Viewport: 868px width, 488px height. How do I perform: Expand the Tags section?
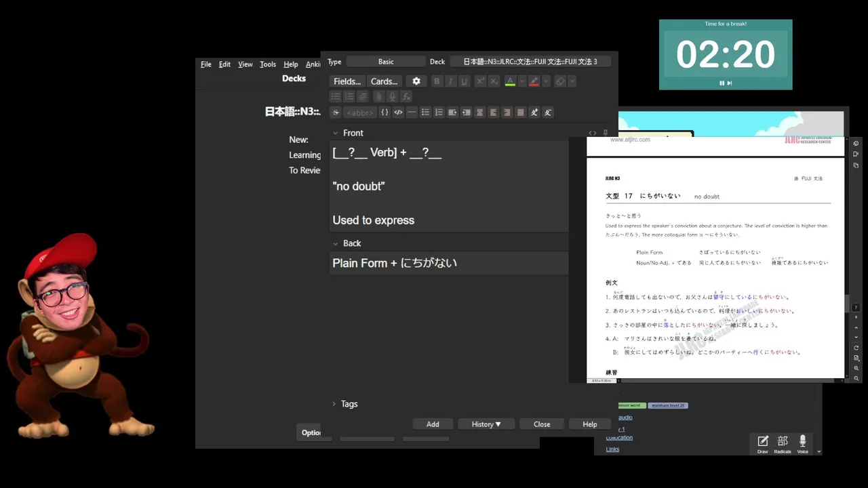click(334, 404)
